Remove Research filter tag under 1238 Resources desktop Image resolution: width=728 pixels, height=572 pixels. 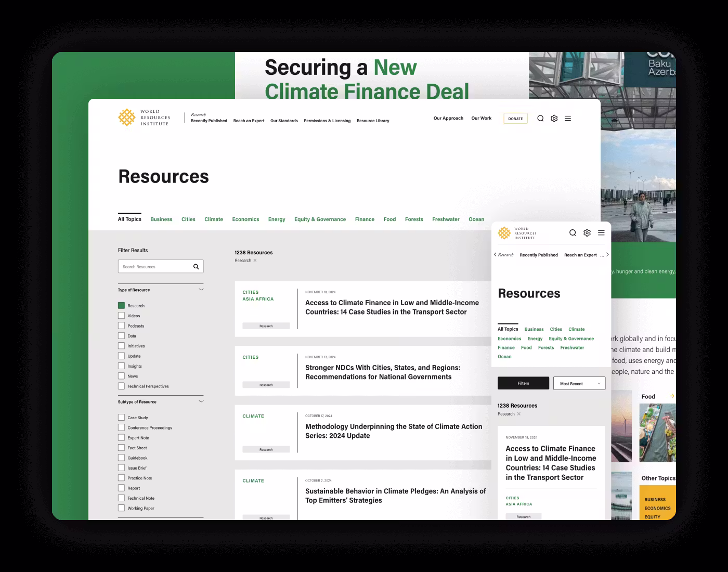point(255,261)
